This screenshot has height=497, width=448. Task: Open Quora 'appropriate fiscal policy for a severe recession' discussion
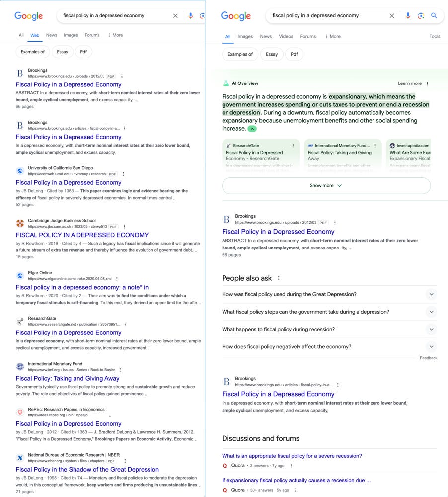tap(292, 456)
